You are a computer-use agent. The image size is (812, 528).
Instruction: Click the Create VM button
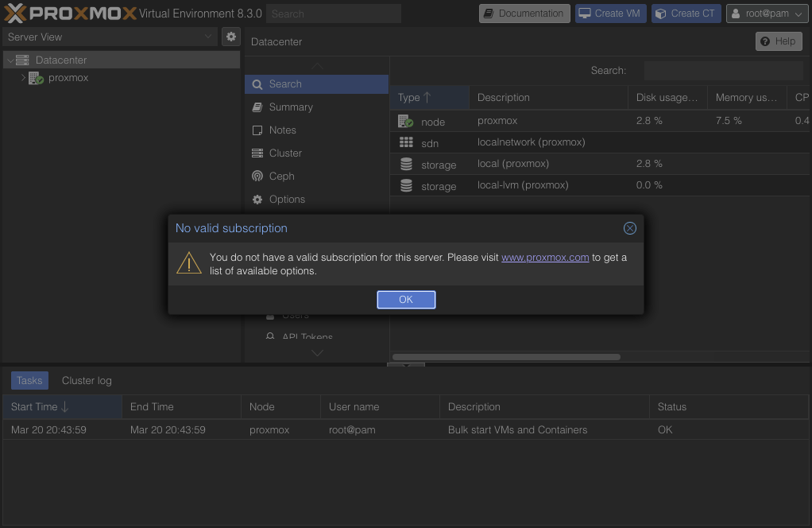(609, 14)
